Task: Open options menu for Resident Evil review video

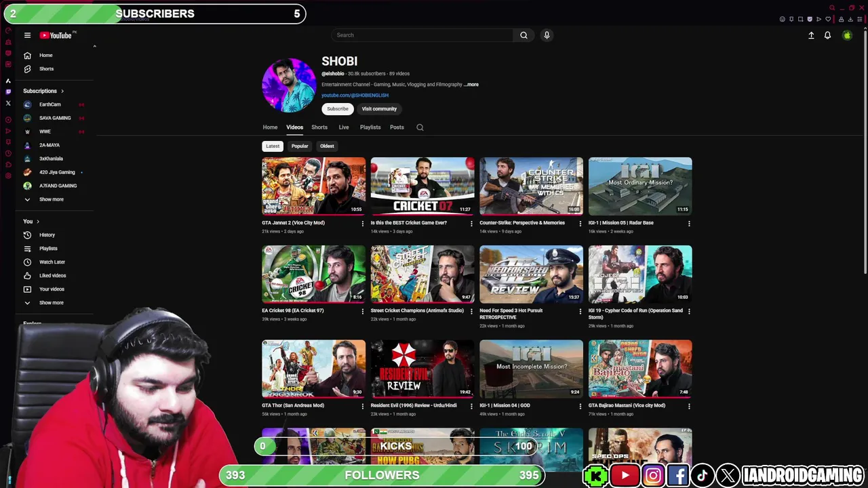Action: [x=471, y=407]
